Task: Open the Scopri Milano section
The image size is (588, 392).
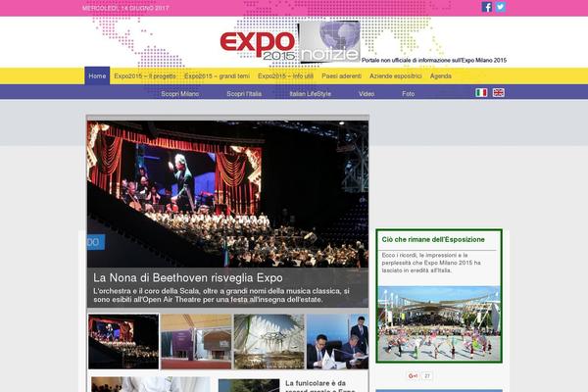Action: pos(180,94)
